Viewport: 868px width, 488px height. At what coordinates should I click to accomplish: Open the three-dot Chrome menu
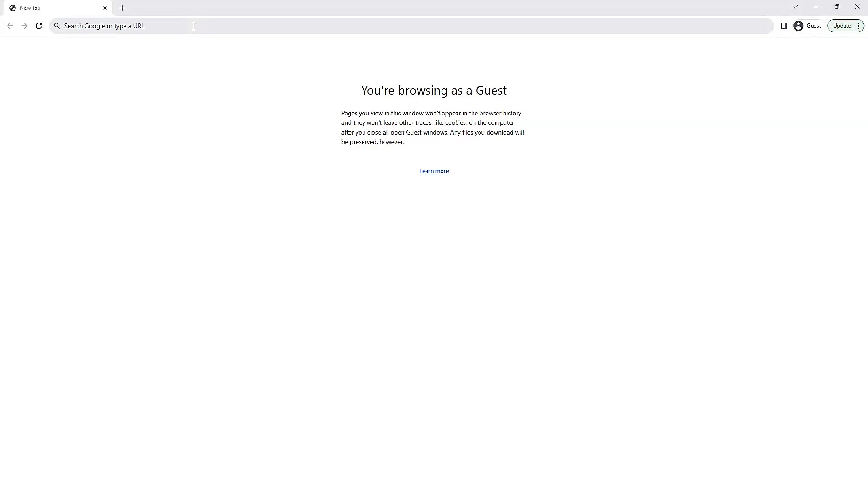(858, 26)
